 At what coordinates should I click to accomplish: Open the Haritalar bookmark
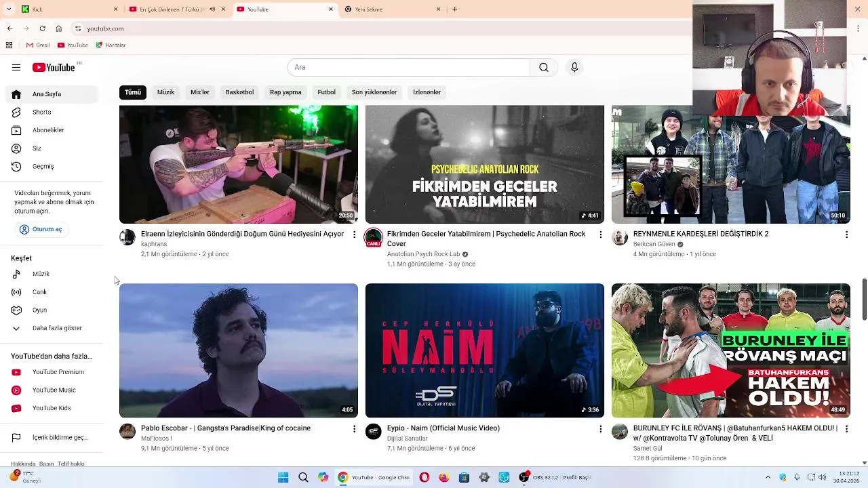pos(111,45)
